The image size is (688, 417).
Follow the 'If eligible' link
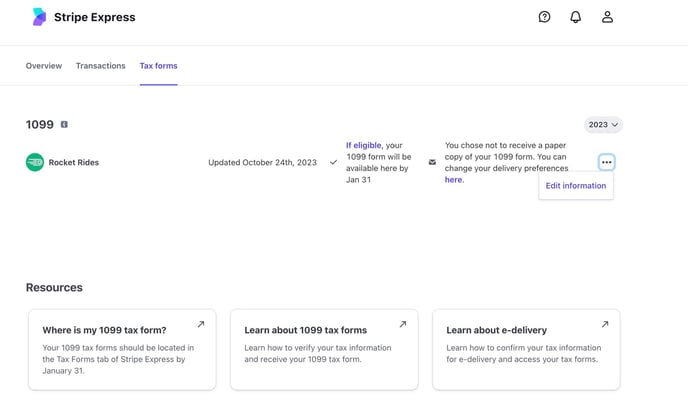click(x=363, y=145)
